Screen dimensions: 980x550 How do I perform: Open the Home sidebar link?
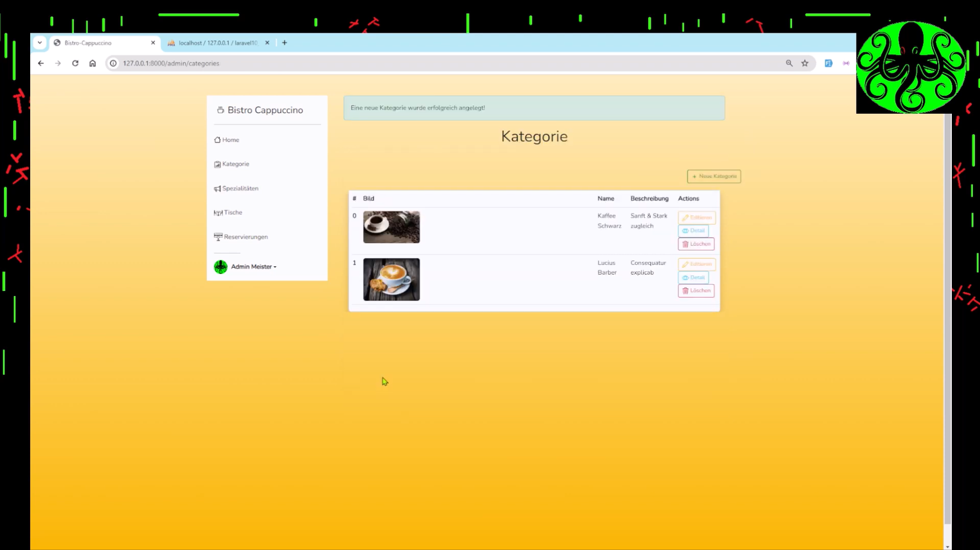click(227, 140)
